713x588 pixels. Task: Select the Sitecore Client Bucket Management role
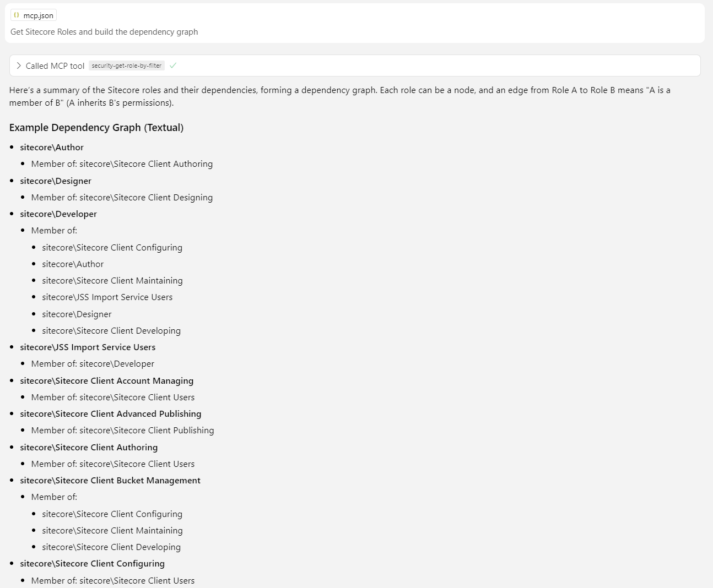click(x=110, y=481)
